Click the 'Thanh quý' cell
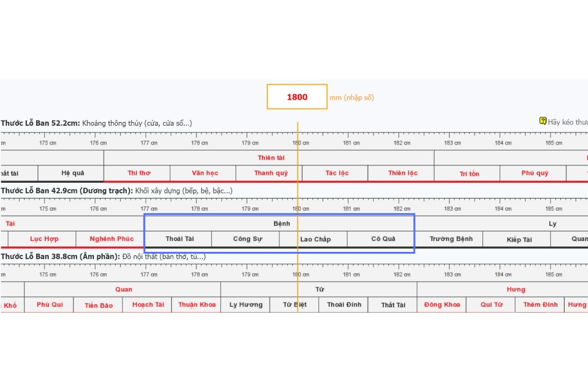The height and width of the screenshot is (392, 588). pyautogui.click(x=269, y=173)
